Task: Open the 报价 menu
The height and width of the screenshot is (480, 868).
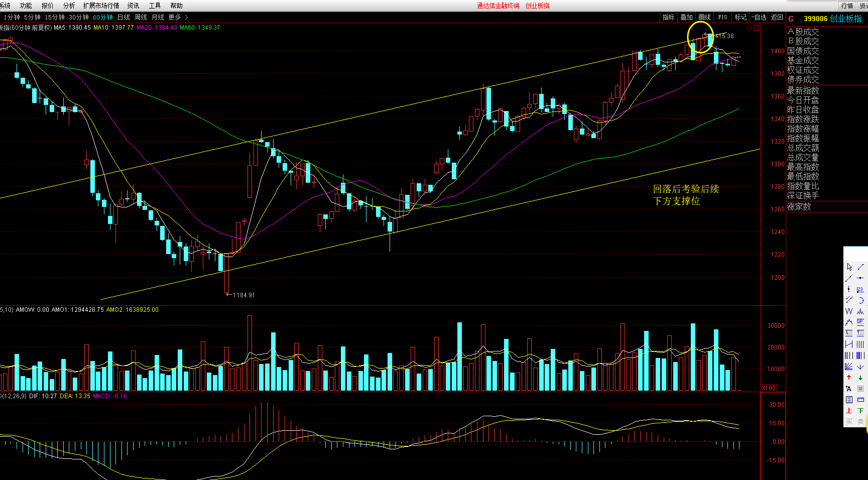Action: click(x=48, y=6)
